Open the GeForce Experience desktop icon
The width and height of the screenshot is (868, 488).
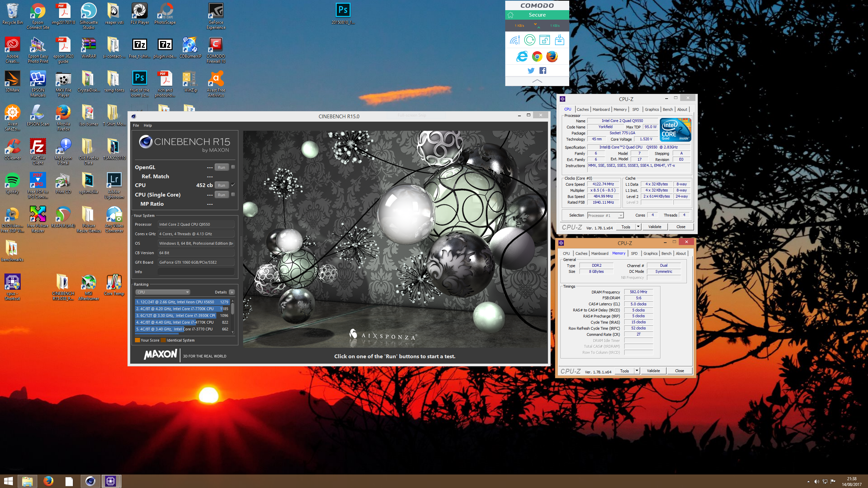(216, 16)
